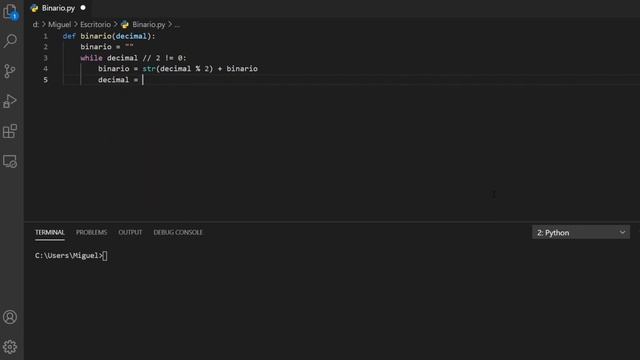The height and width of the screenshot is (360, 640).
Task: Open the Accounts icon in activity bar
Action: click(10, 317)
